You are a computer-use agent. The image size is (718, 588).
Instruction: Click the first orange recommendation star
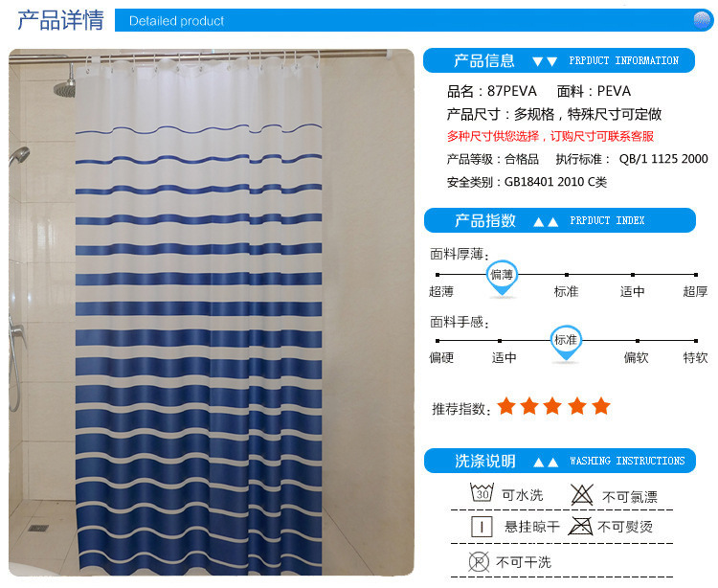[x=506, y=406]
